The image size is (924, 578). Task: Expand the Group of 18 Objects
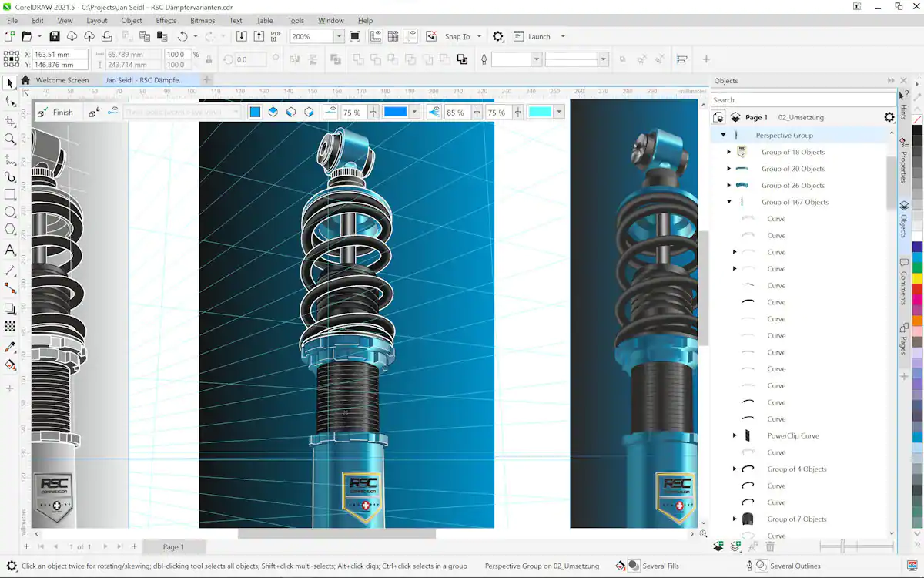[728, 152]
